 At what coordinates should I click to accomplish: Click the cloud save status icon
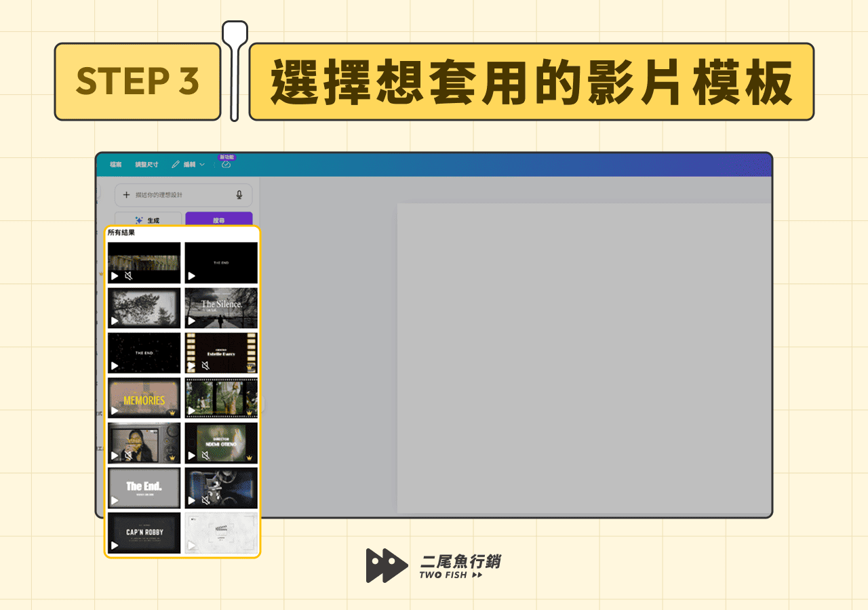click(226, 165)
